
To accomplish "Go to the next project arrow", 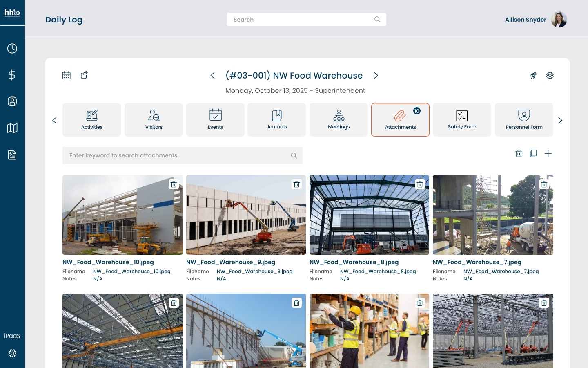I will (x=376, y=76).
